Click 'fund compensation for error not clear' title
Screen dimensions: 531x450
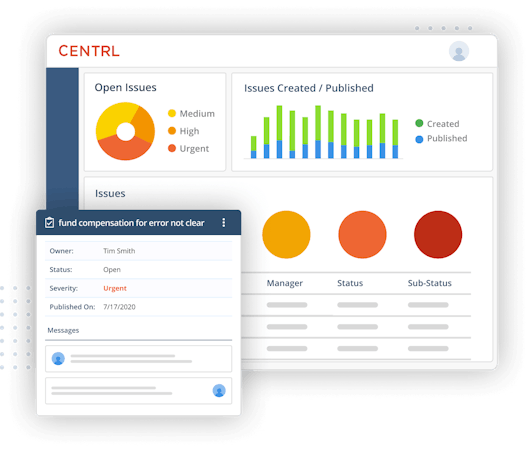click(131, 222)
